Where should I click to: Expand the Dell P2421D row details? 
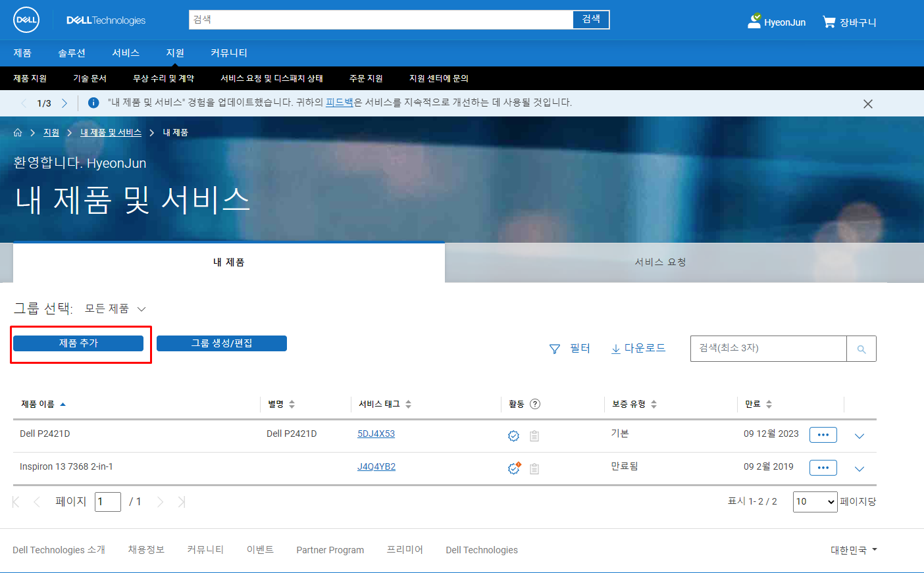pyautogui.click(x=859, y=436)
